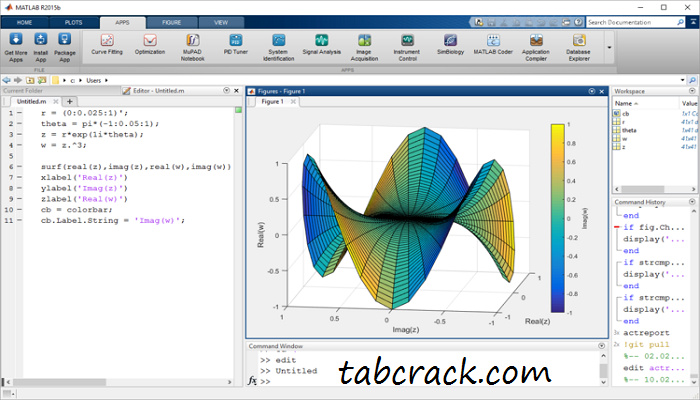Open Workspace panel actions menu
Image resolution: width=700 pixels, height=400 pixels.
click(692, 91)
